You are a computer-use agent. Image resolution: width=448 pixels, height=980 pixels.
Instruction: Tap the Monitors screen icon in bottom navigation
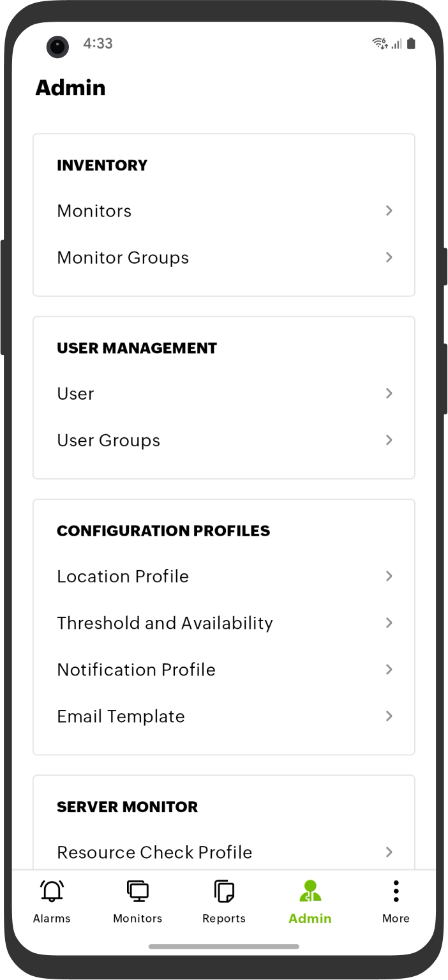point(137,891)
